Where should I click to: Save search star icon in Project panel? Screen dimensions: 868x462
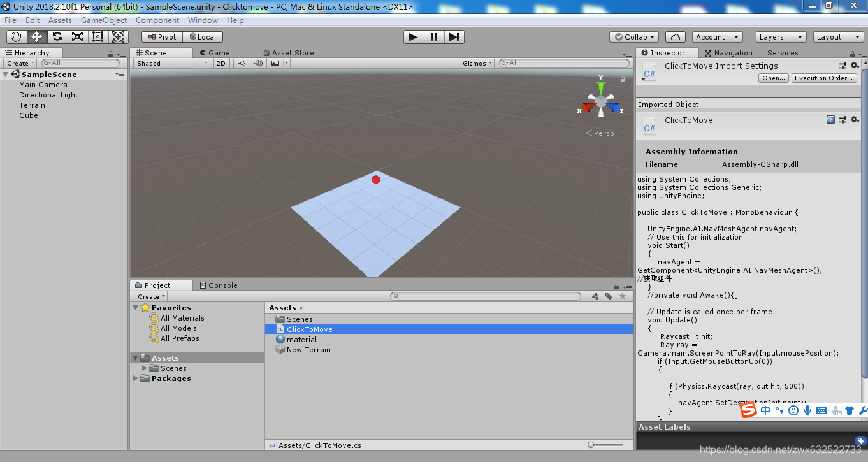pyautogui.click(x=623, y=296)
